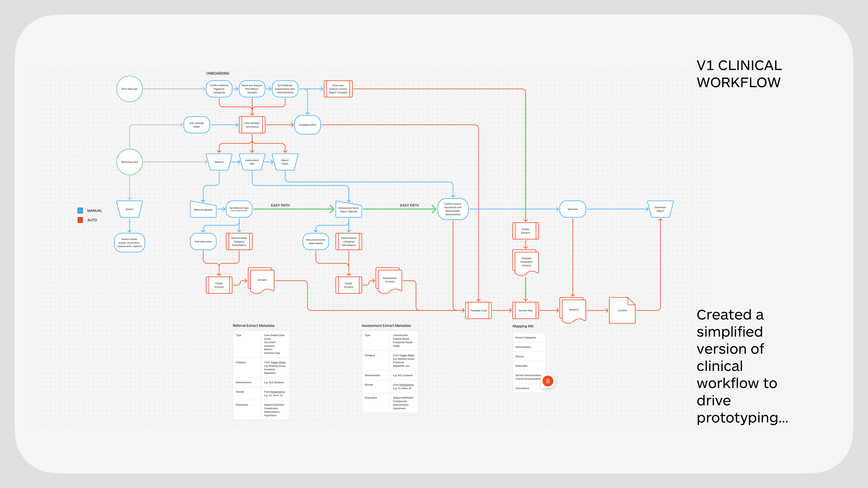This screenshot has width=868, height=488.
Task: Open the Set Referral Type node
Action: coord(239,209)
